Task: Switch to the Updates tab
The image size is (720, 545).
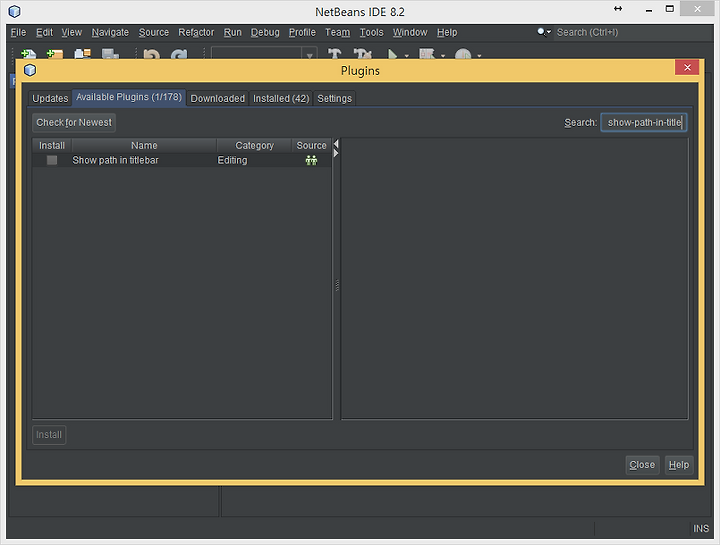Action: [50, 99]
